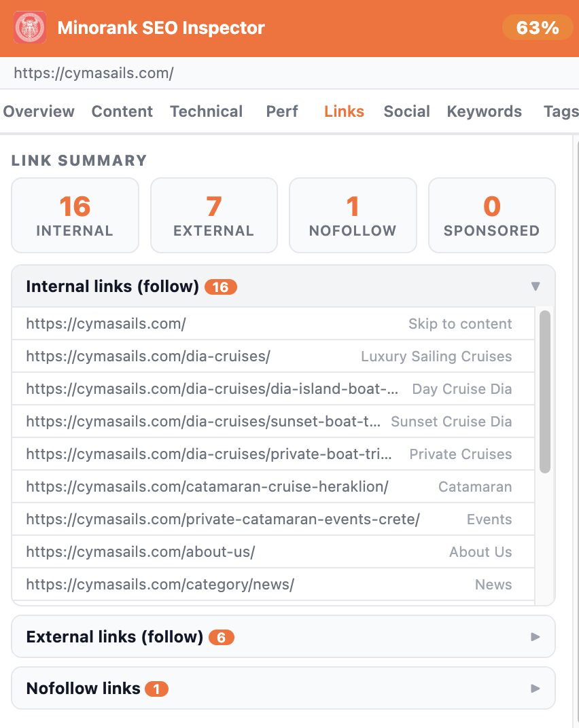Go to the Technical tab
This screenshot has width=579, height=728.
pos(207,111)
